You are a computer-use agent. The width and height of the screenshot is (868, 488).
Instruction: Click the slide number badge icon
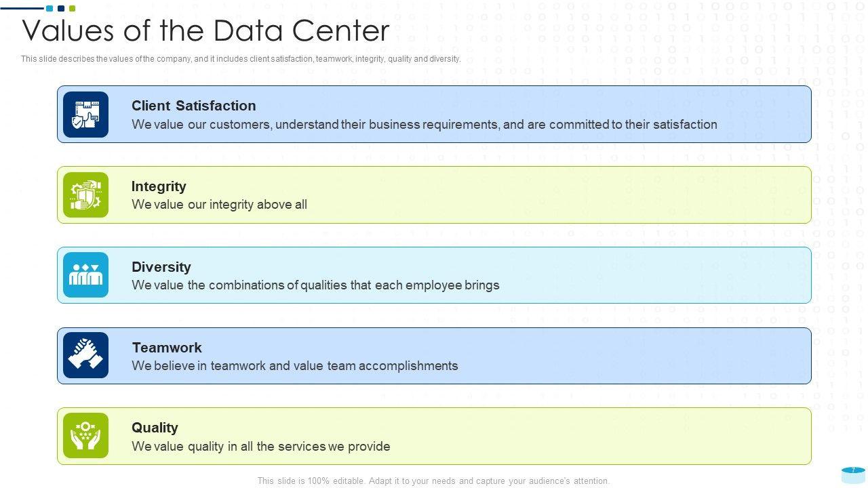853,473
